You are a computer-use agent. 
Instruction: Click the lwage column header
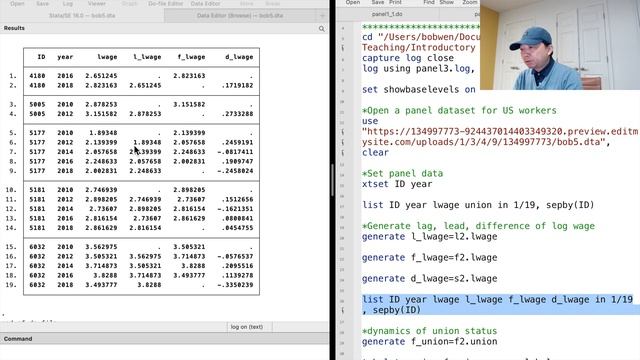(x=107, y=57)
